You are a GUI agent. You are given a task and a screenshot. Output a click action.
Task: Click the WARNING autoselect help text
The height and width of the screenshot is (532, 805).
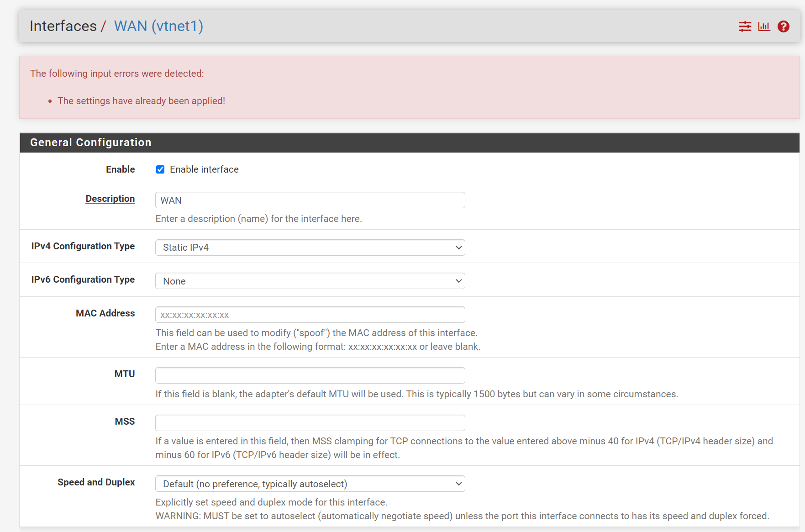(x=462, y=516)
